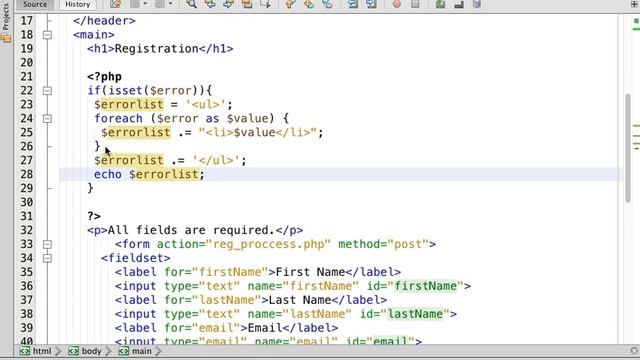640x360 pixels.
Task: Click the Registration heading text on line 19
Action: pos(157,49)
